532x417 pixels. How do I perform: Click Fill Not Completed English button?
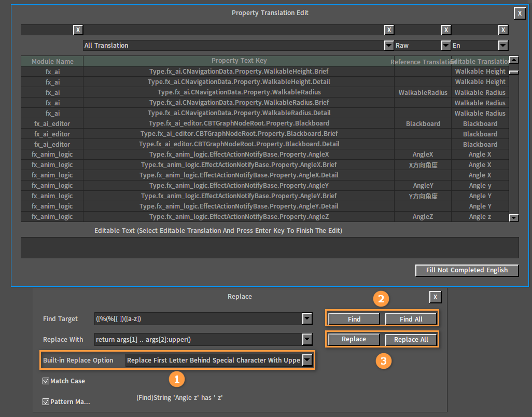pyautogui.click(x=467, y=270)
